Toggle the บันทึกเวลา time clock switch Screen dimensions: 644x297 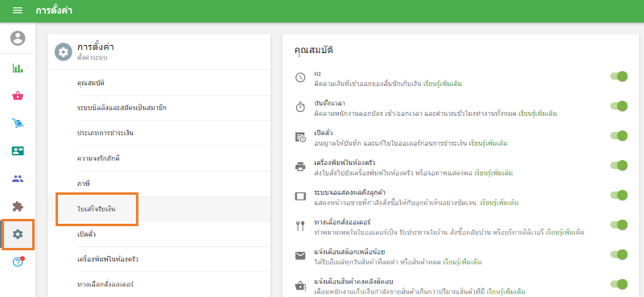point(619,106)
